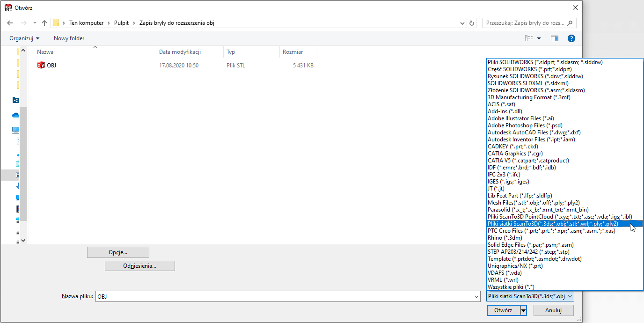Open recent locations dropdown arrow
This screenshot has height=323, width=644.
point(34,23)
